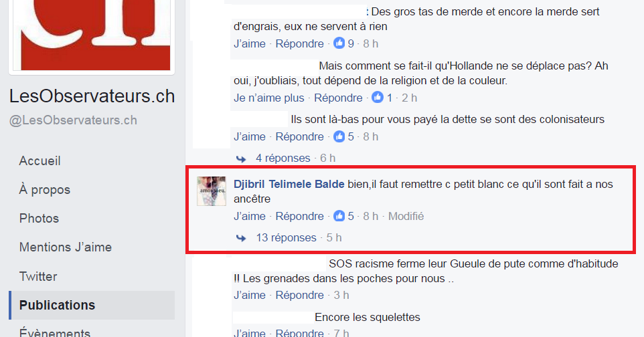Open Djibril Telimele Balde's profile picture
Screen dimensions: 644x337
pos(212,191)
